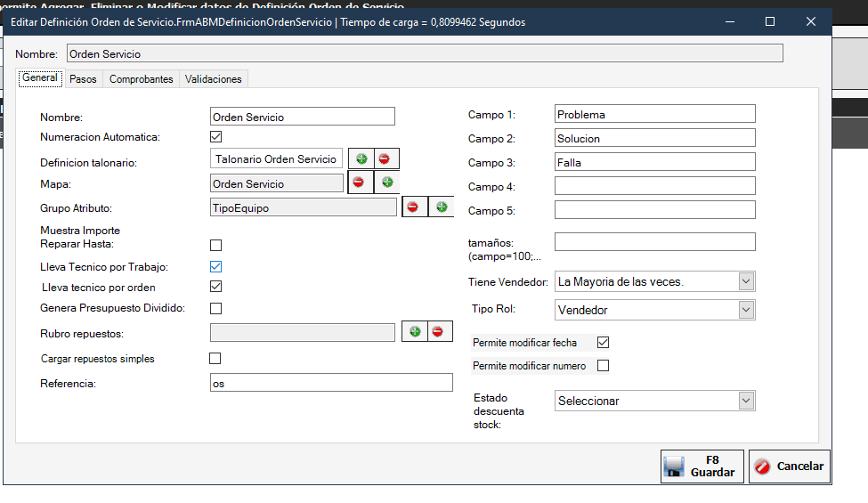The height and width of the screenshot is (503, 868).
Task: Click red remove icon for Rubro repuestos
Action: click(437, 331)
